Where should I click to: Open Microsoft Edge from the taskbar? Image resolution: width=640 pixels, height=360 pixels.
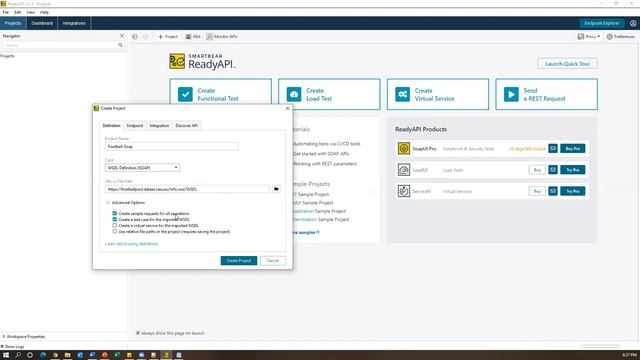pos(43,355)
